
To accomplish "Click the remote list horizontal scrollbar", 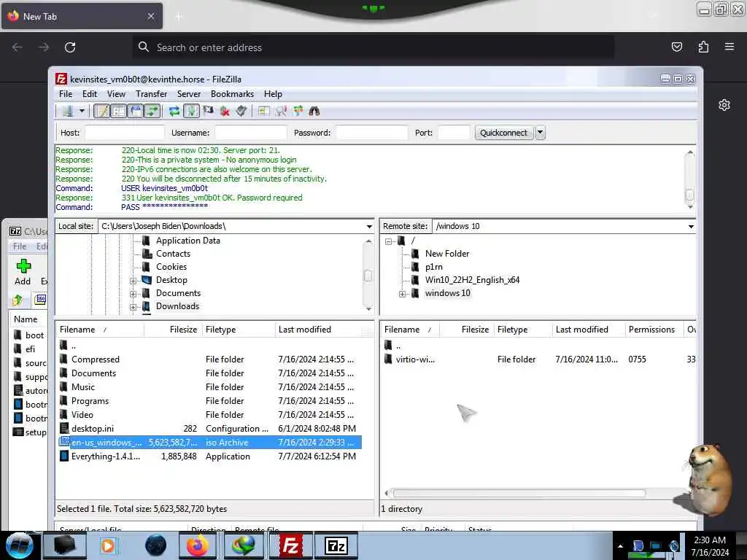I will (519, 493).
